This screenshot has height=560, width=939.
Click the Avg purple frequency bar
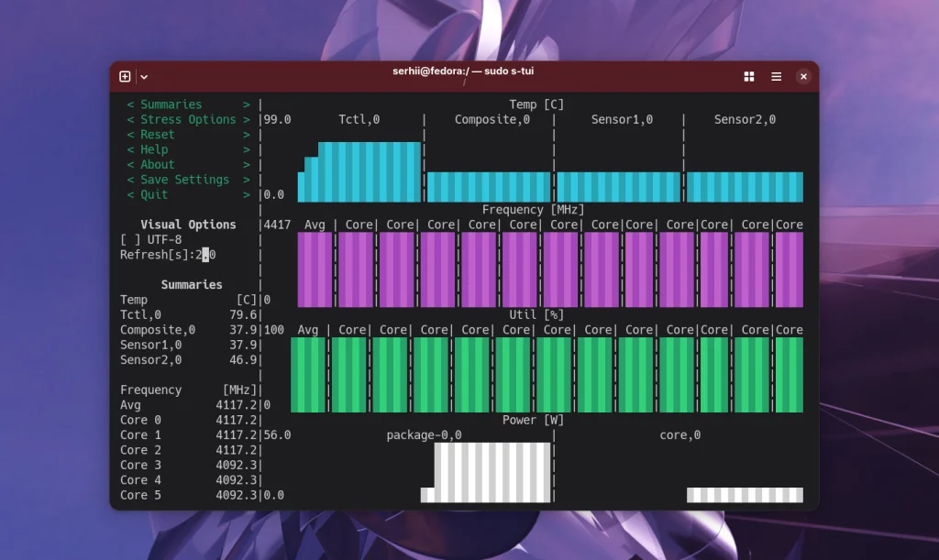(315, 269)
